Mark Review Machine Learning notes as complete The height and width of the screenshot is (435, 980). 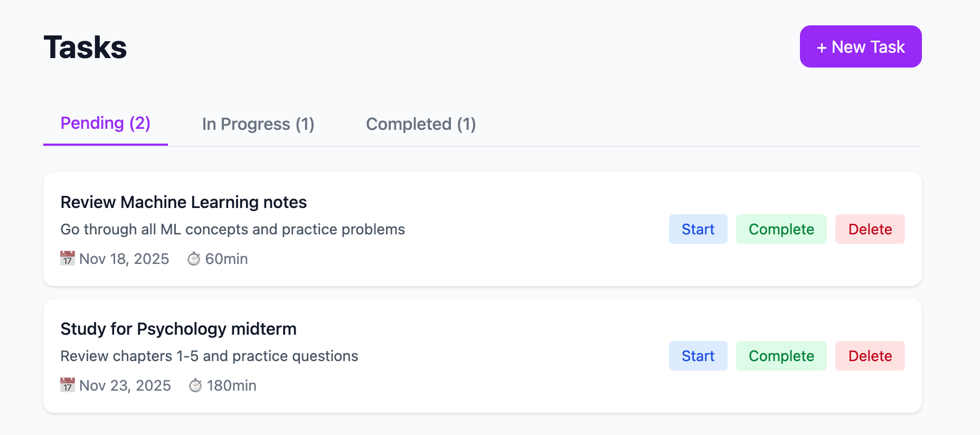pos(781,229)
